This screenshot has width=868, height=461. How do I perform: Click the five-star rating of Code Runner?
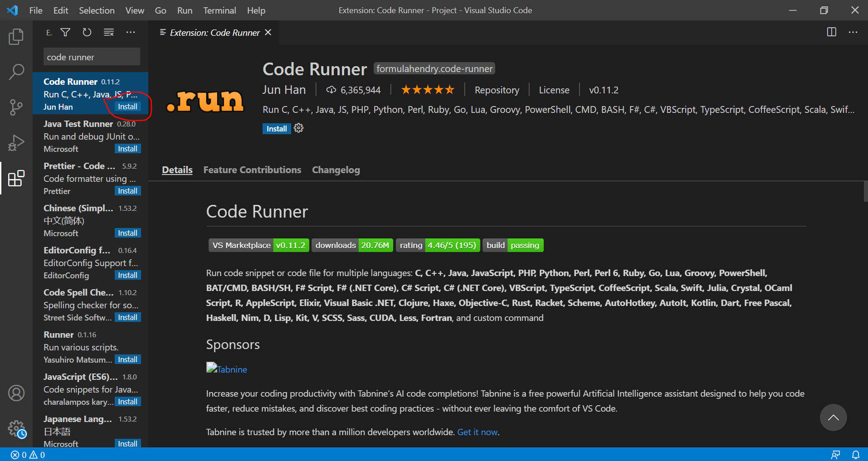click(428, 90)
